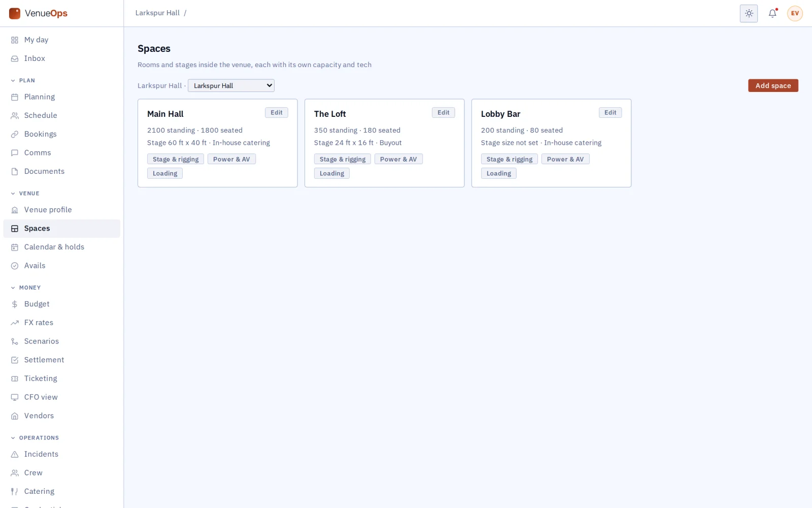Collapse the VENUE sidebar section
The height and width of the screenshot is (508, 812).
click(x=25, y=194)
